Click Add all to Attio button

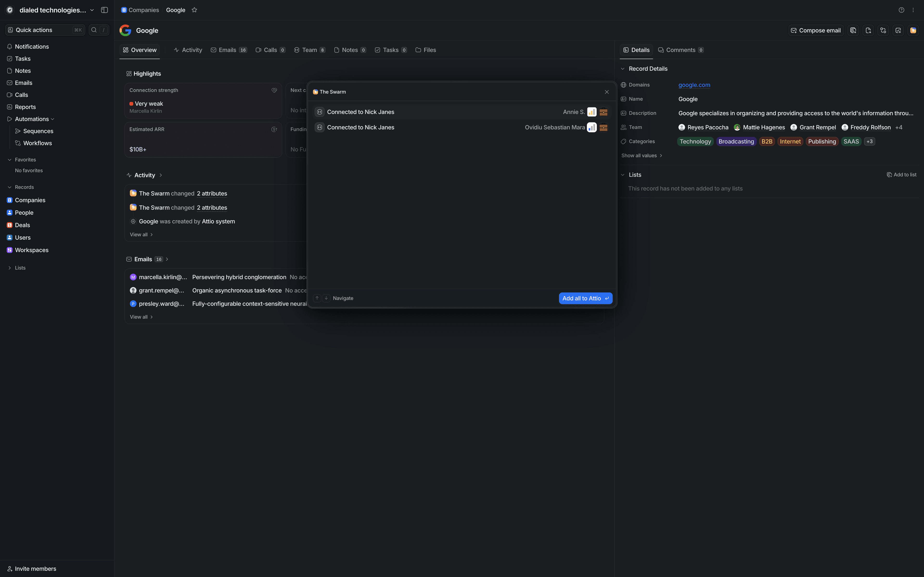[x=585, y=298]
